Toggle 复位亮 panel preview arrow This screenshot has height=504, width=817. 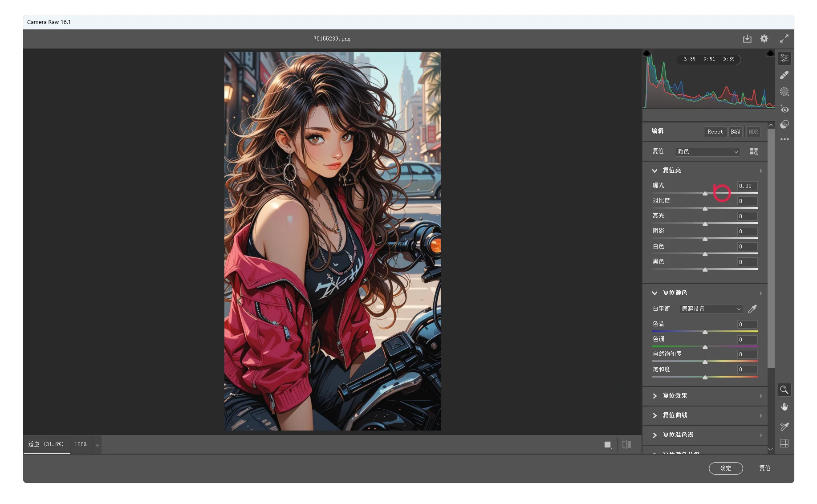click(761, 171)
